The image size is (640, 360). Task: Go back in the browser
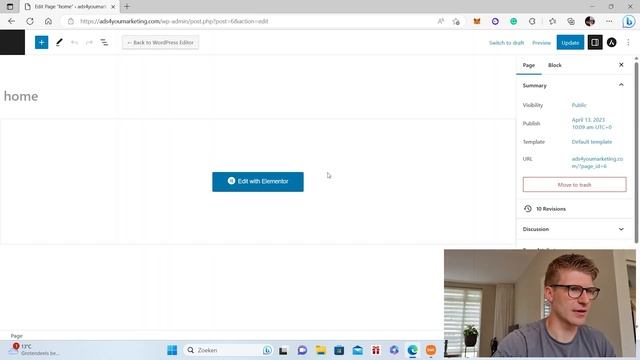point(11,21)
